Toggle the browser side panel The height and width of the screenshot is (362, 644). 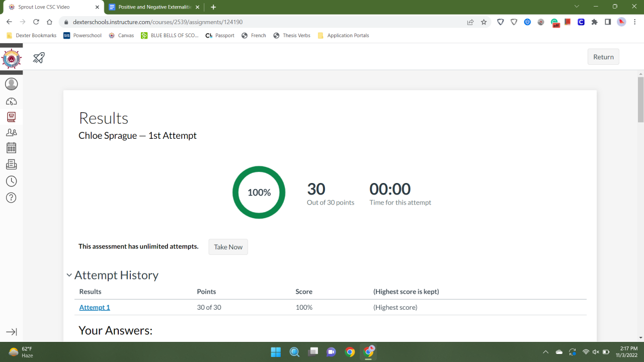(608, 22)
